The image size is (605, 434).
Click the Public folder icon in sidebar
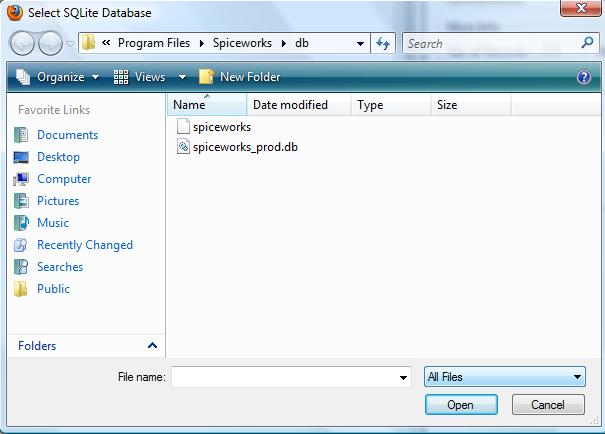20,289
